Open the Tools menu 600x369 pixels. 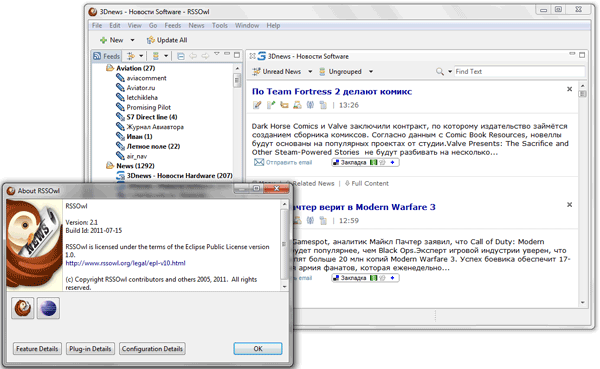click(220, 26)
